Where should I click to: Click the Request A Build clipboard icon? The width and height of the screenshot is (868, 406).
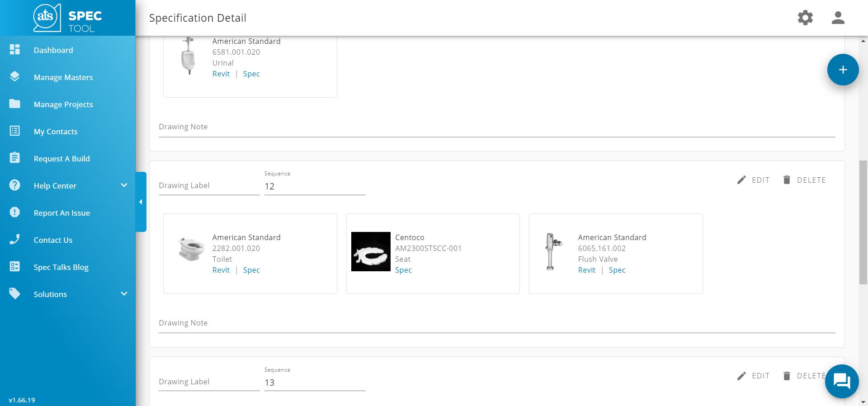coord(15,158)
